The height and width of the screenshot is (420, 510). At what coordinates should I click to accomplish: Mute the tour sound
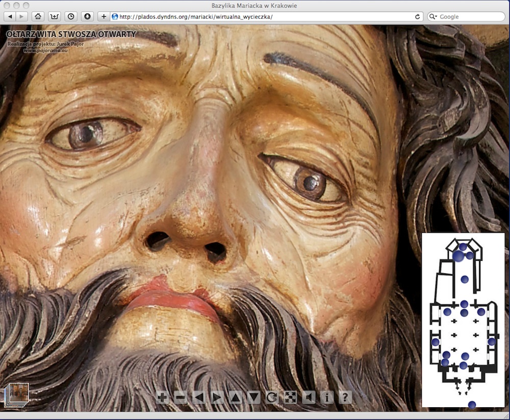click(309, 398)
